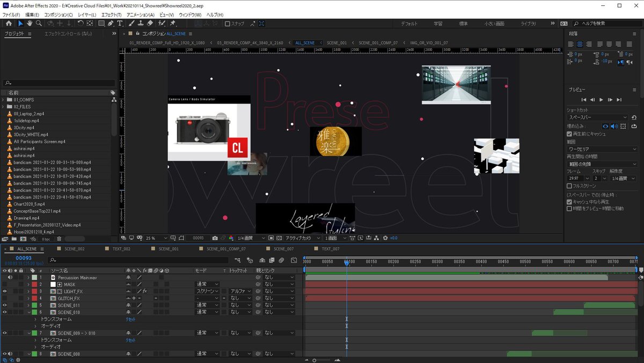Take a snapshot with the camera icon
The height and width of the screenshot is (363, 644).
(x=215, y=238)
